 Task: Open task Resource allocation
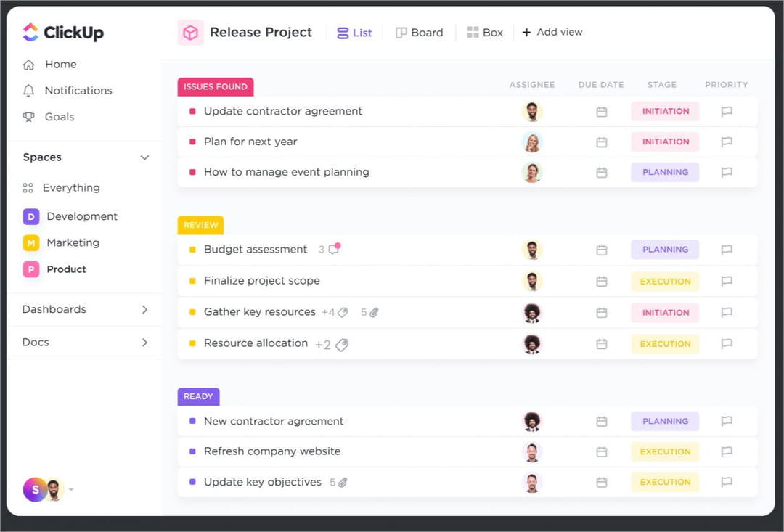tap(256, 343)
